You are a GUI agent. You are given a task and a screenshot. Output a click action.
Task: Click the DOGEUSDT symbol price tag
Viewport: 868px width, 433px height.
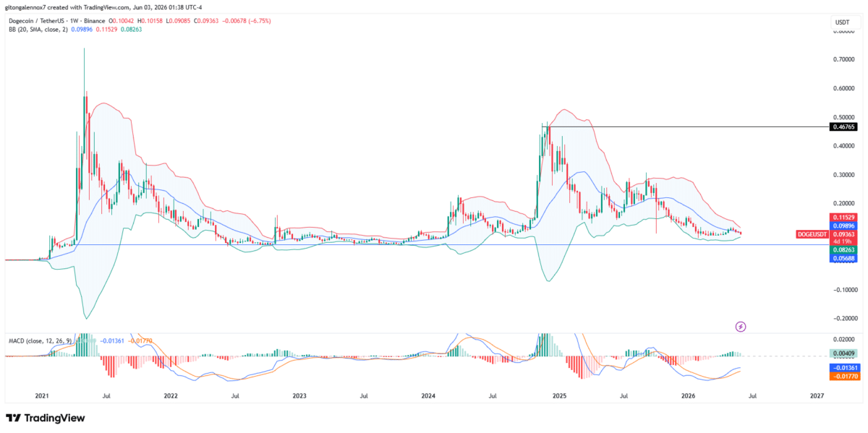(811, 234)
